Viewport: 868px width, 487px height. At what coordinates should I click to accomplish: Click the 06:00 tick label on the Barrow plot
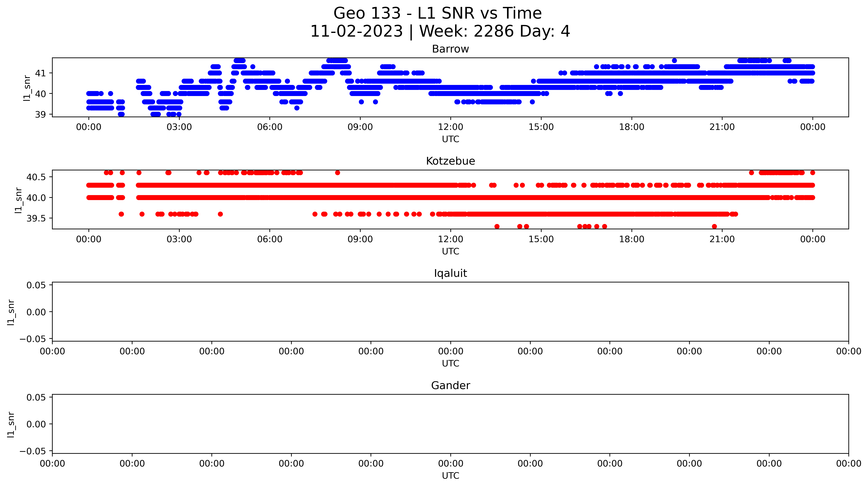(x=270, y=127)
